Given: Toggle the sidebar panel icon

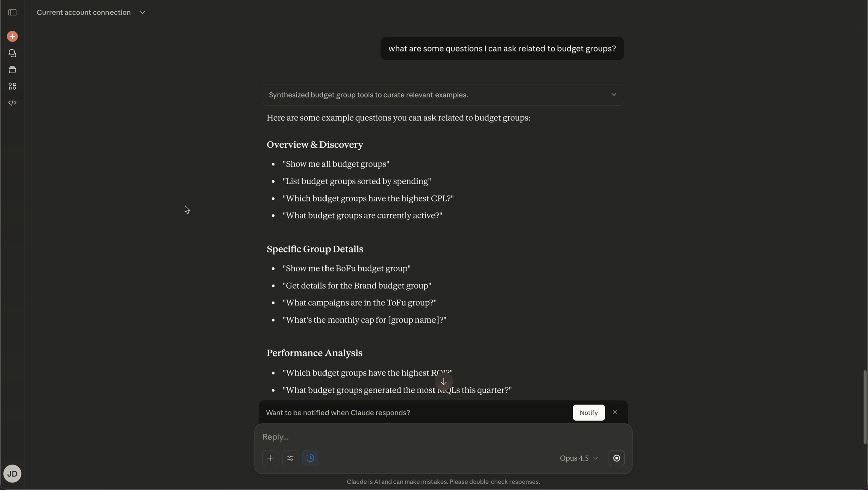Looking at the screenshot, I should point(12,12).
